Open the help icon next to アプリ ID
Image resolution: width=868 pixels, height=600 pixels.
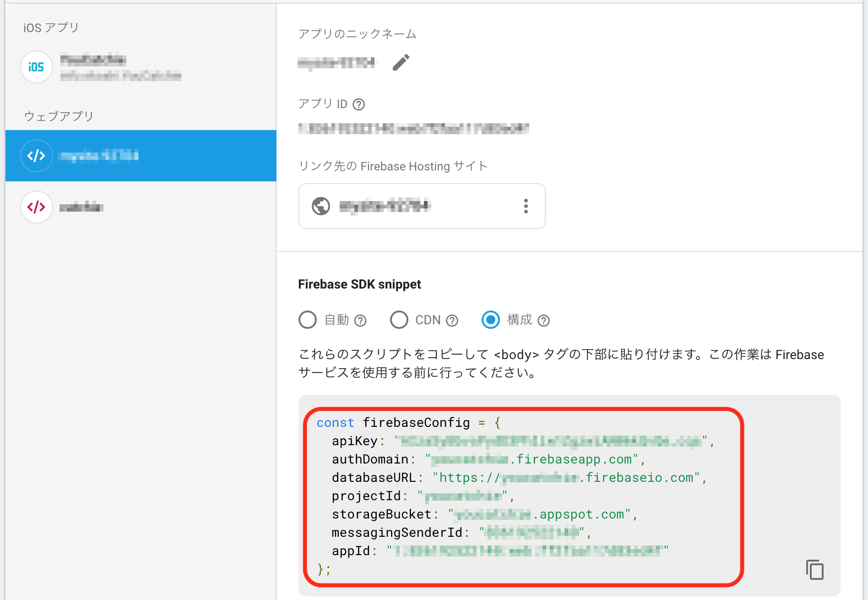pos(359,104)
